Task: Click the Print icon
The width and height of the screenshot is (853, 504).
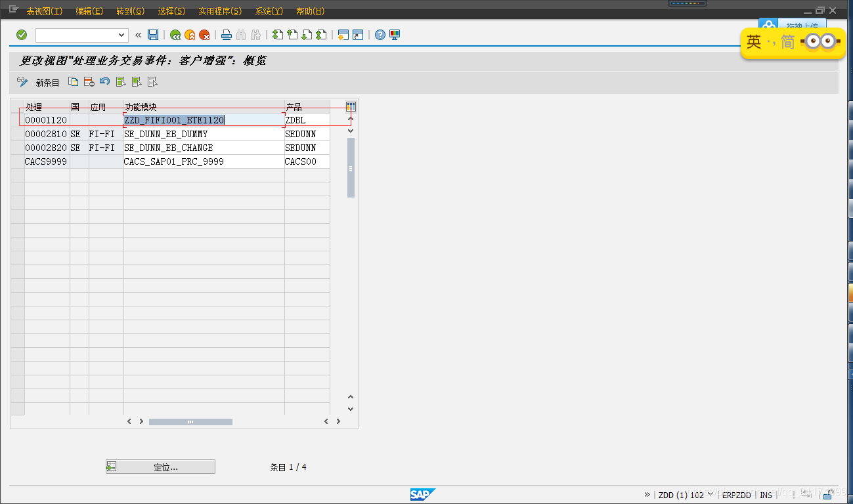Action: [227, 35]
